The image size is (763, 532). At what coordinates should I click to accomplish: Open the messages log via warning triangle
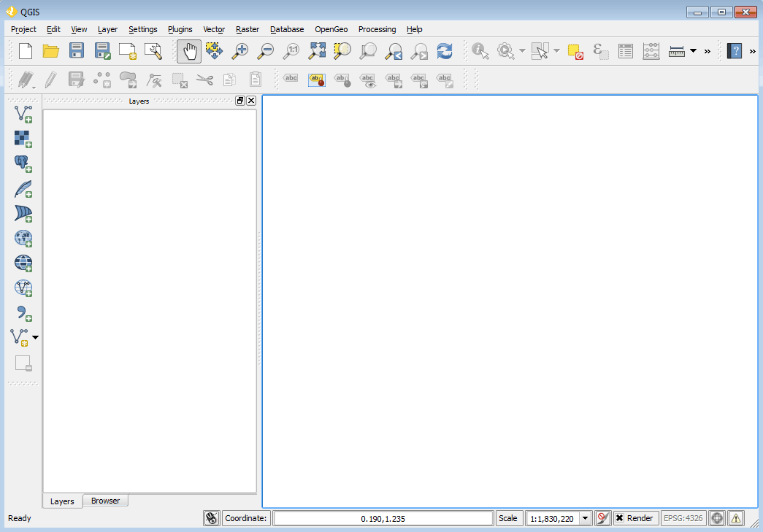pyautogui.click(x=736, y=518)
